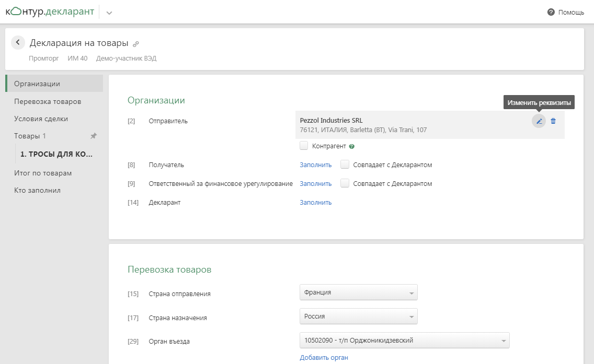Screen dimensions: 594x364
Task: Click the Добавить орган link
Action: (x=324, y=358)
